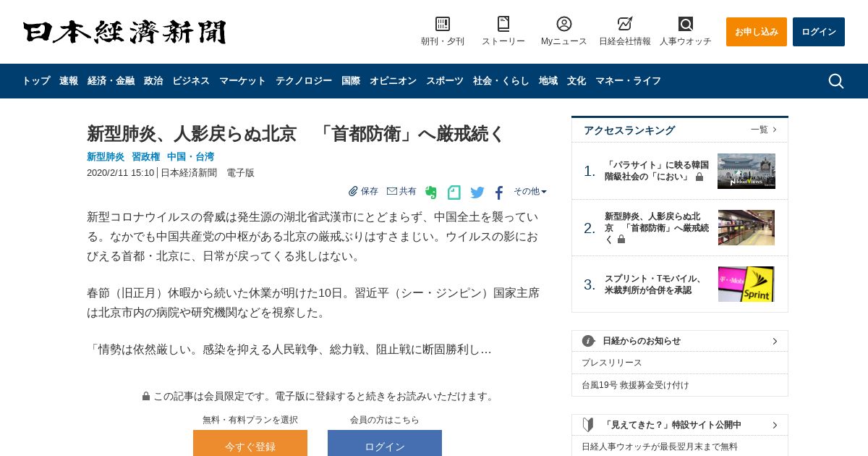This screenshot has height=456, width=868.
Task: Select 社会・くらし in navigation
Action: coord(501,81)
